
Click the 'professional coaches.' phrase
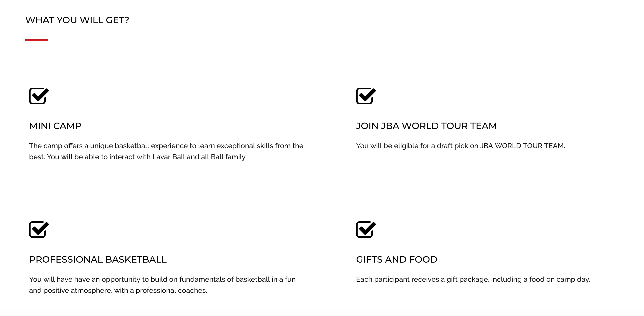(x=171, y=291)
